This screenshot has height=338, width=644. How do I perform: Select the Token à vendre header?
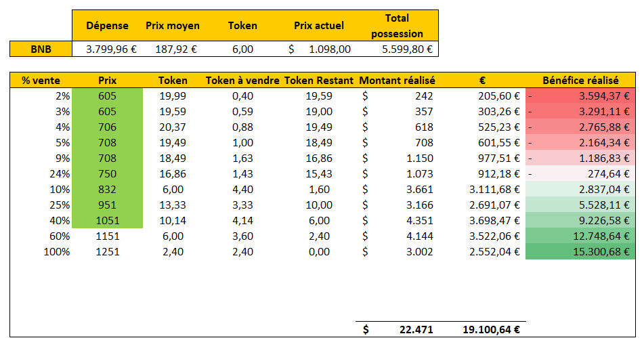point(242,80)
